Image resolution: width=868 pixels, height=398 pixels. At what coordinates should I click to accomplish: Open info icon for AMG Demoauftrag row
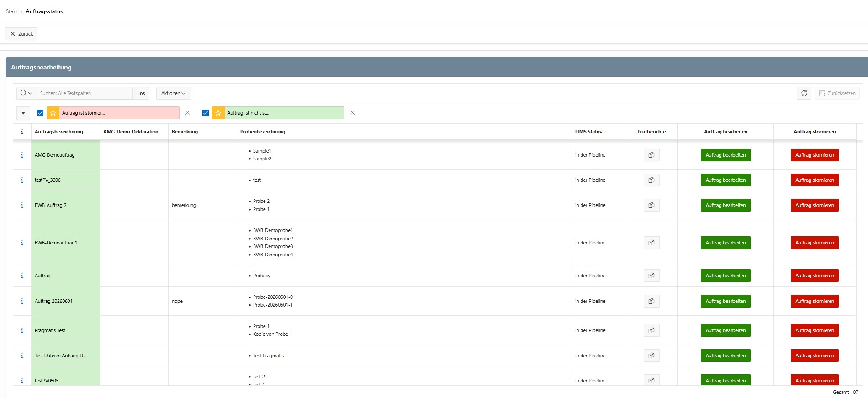click(x=22, y=155)
